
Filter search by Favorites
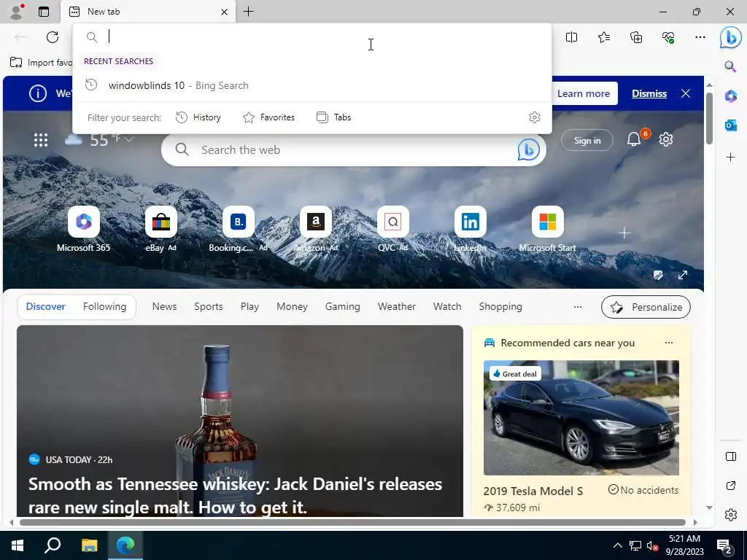pos(268,117)
